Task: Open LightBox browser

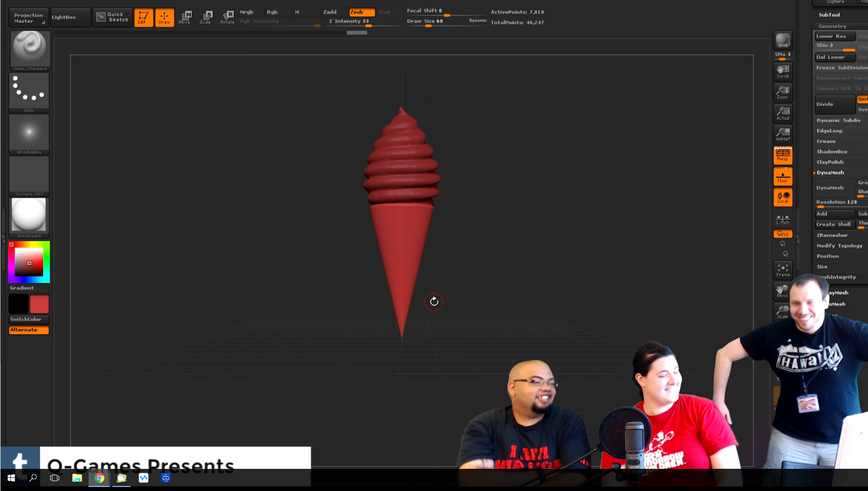Action: tap(70, 17)
